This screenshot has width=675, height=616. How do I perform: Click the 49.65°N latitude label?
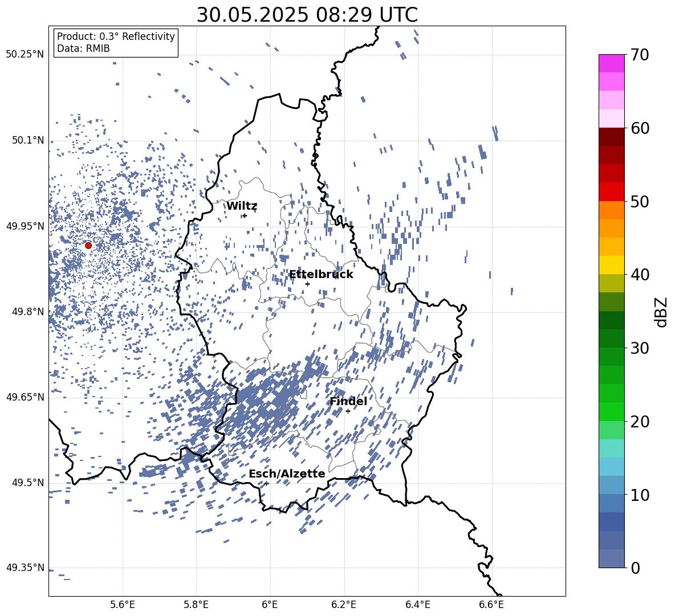[25, 397]
